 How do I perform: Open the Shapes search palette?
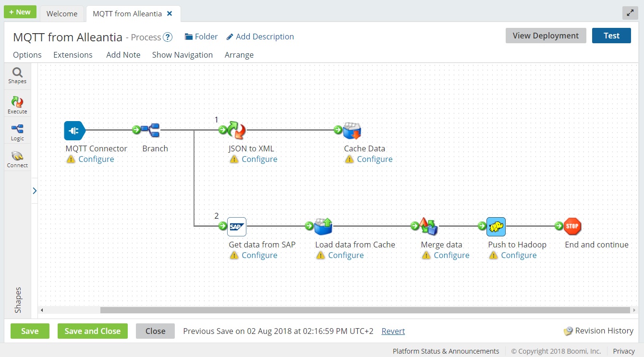pos(17,76)
